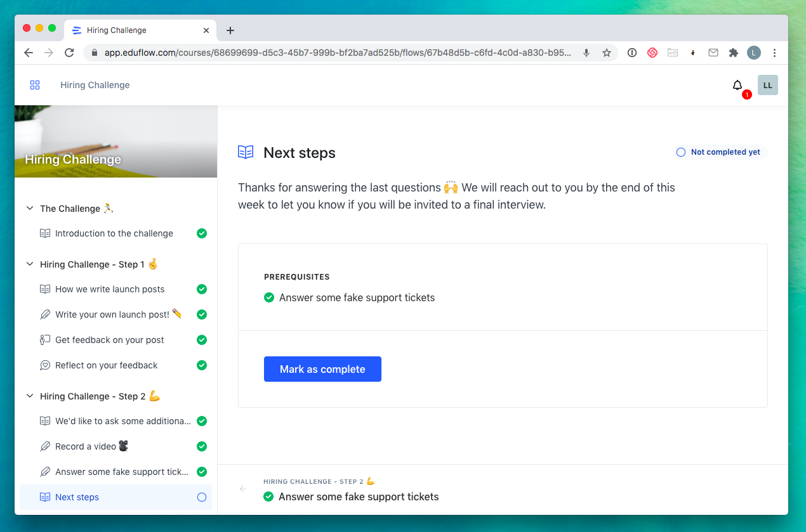The width and height of the screenshot is (806, 532).
Task: Open How we write launch posts
Action: coord(116,289)
